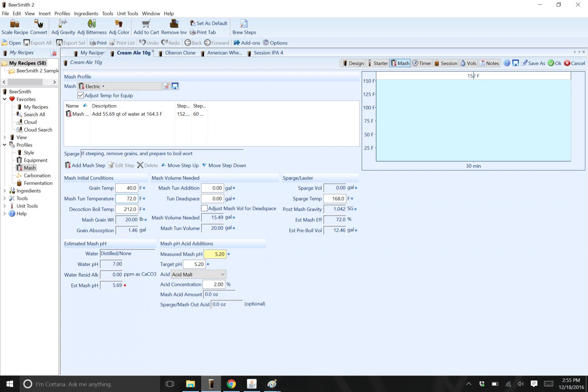The height and width of the screenshot is (392, 588).
Task: Expand the Unit Tools tree node
Action: point(4,206)
